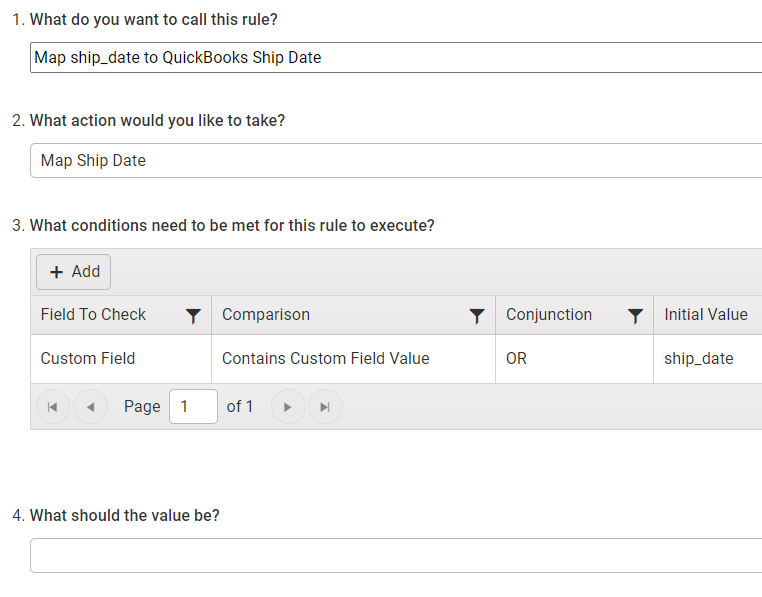Click the rule name input field
The height and width of the screenshot is (597, 762).
(396, 57)
